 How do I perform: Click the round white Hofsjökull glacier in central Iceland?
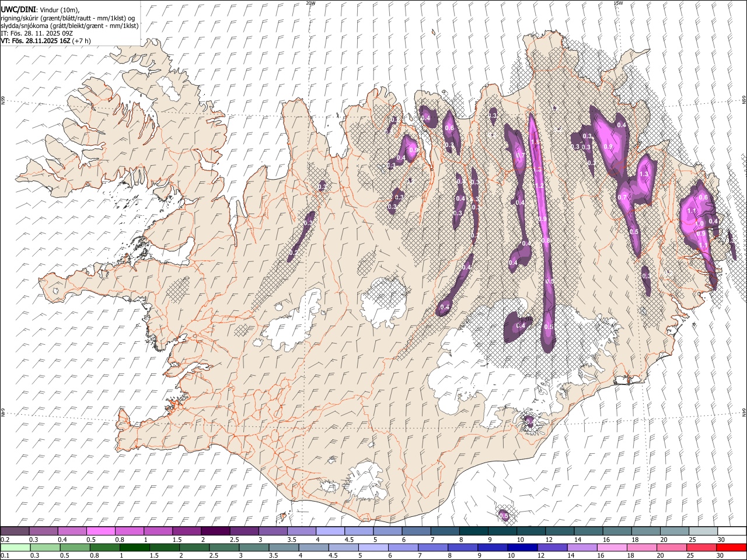pyautogui.click(x=383, y=302)
